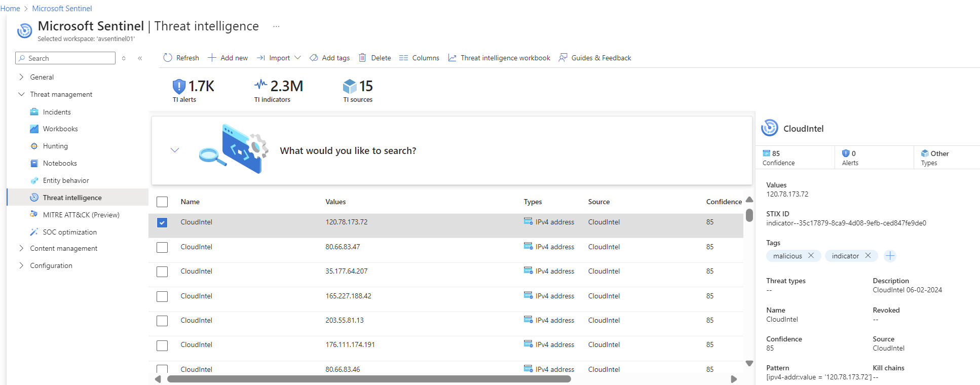Open the Columns chooser icon

[x=403, y=58]
